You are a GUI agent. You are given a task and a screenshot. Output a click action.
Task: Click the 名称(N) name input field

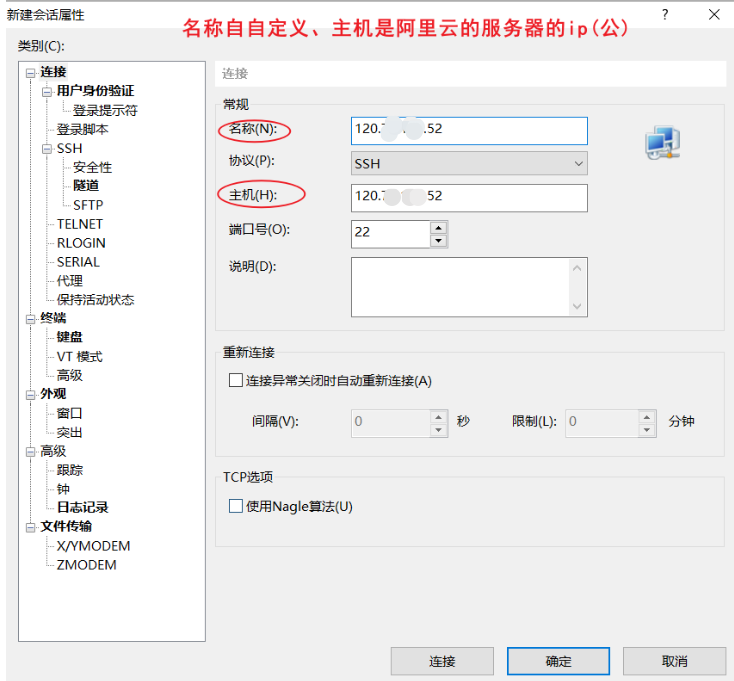click(469, 131)
